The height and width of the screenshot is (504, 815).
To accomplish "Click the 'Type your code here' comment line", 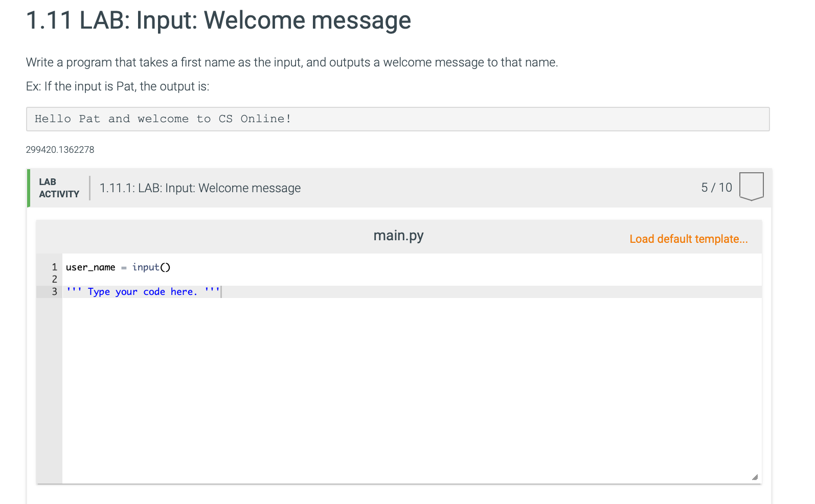I will [143, 292].
